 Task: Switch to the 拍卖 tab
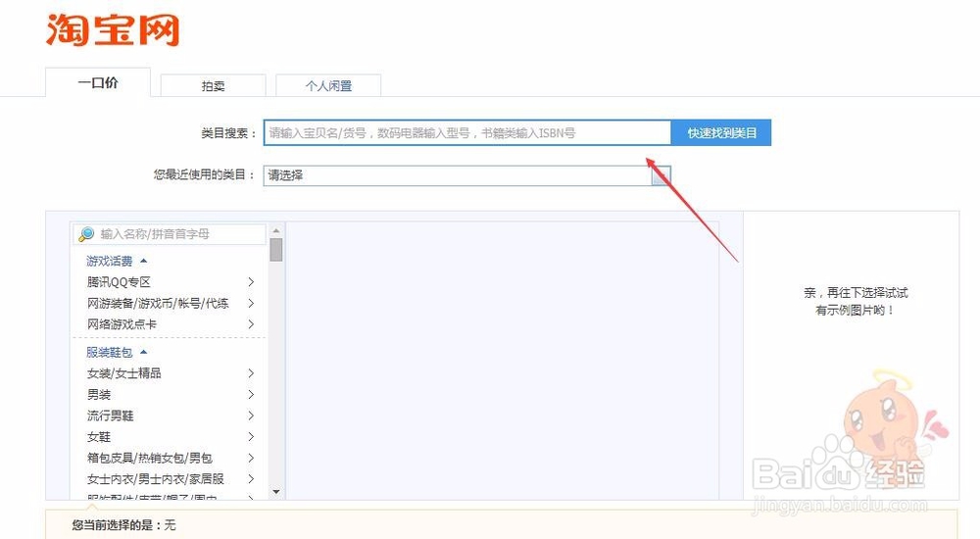tap(213, 85)
